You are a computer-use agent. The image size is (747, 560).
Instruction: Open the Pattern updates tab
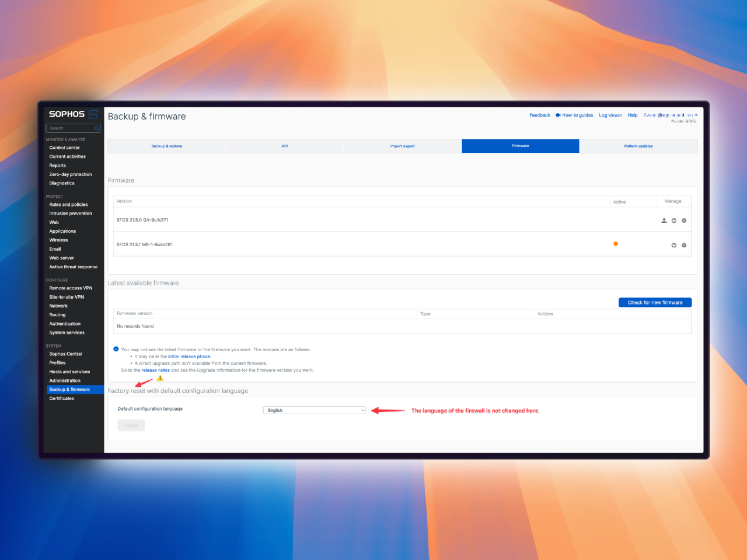click(x=638, y=146)
